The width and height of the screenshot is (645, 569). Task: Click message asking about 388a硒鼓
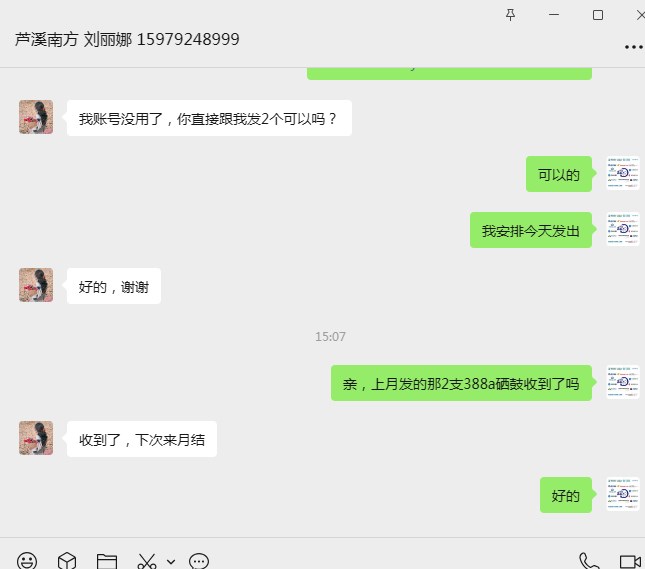click(461, 383)
